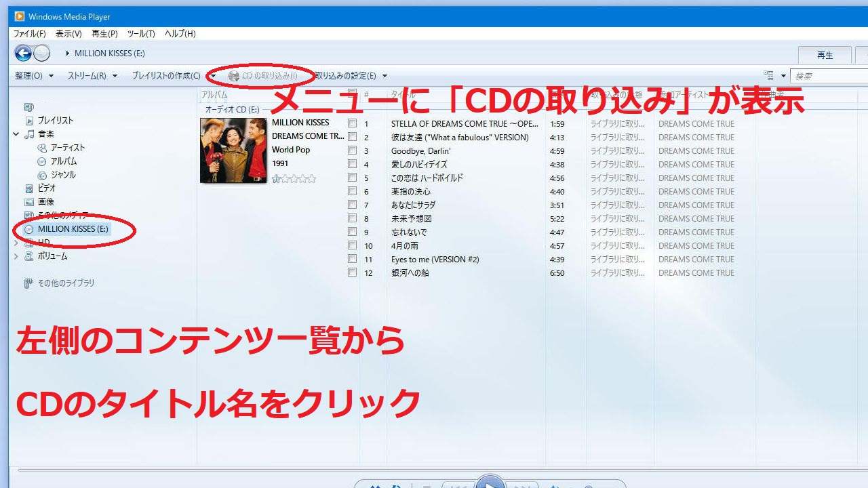Screen dimensions: 868x488
Task: Open the view options dropdown arrow
Action: 783,76
